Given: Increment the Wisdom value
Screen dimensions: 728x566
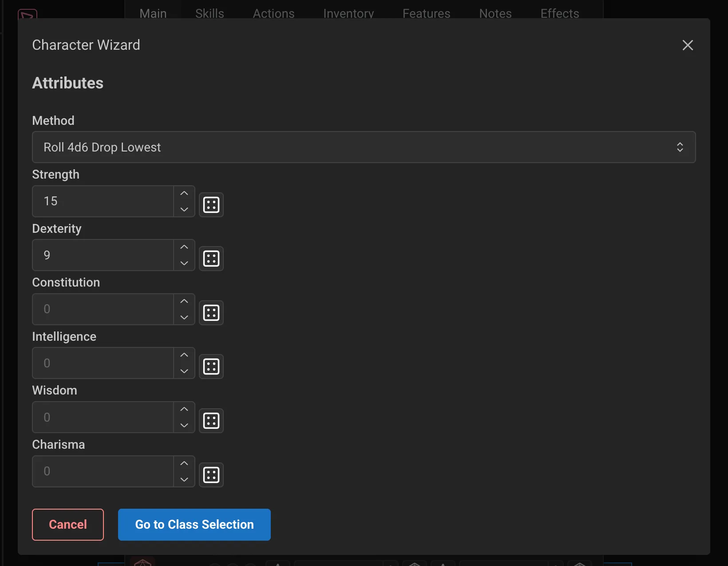Looking at the screenshot, I should [184, 409].
